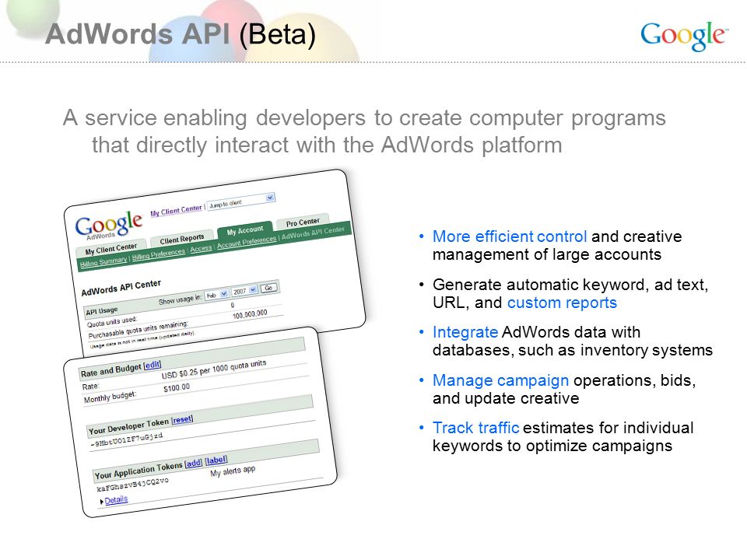Click reset link for Developer Token

tap(182, 419)
